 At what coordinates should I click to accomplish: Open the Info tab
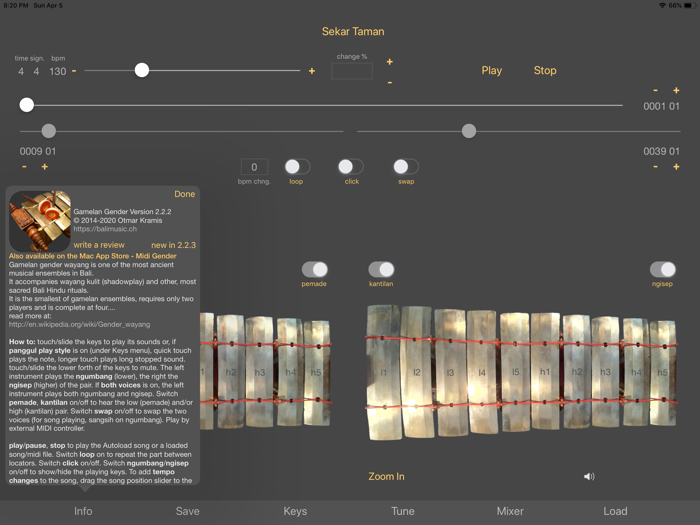pos(83,511)
